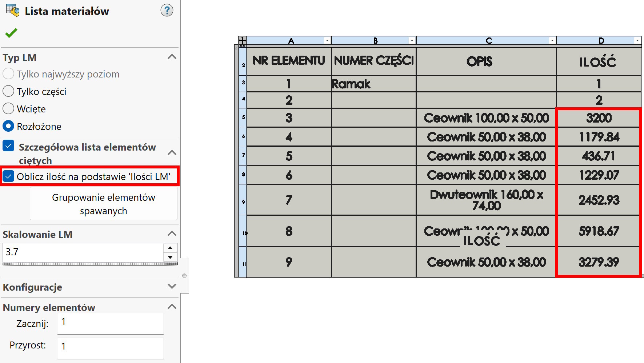Open column A dropdown arrow
Viewport: 644px width, 363px height.
327,41
